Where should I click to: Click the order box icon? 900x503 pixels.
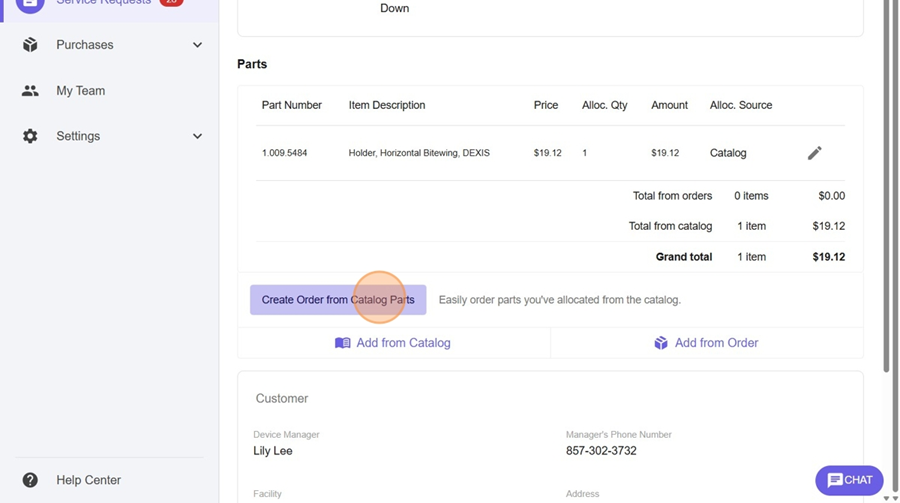[x=661, y=343]
